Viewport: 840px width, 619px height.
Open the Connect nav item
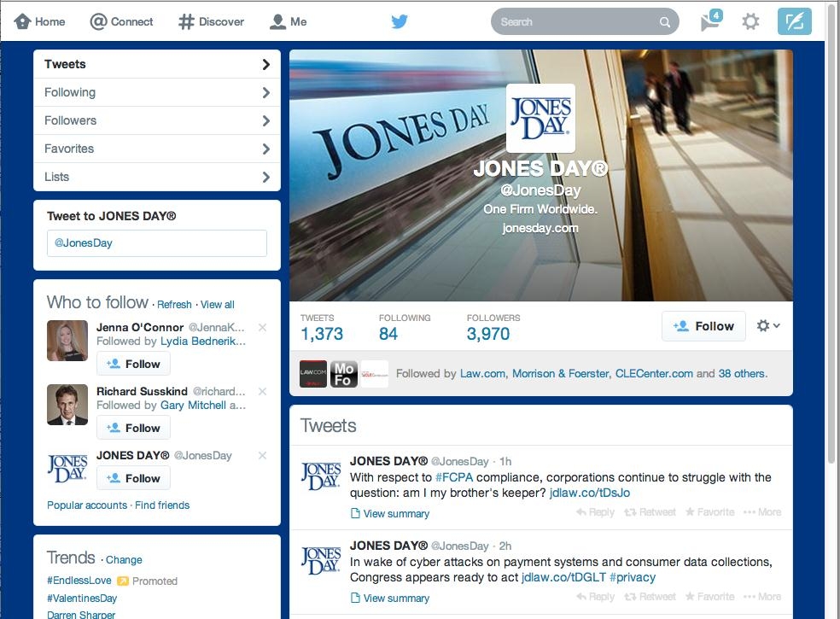[x=121, y=21]
